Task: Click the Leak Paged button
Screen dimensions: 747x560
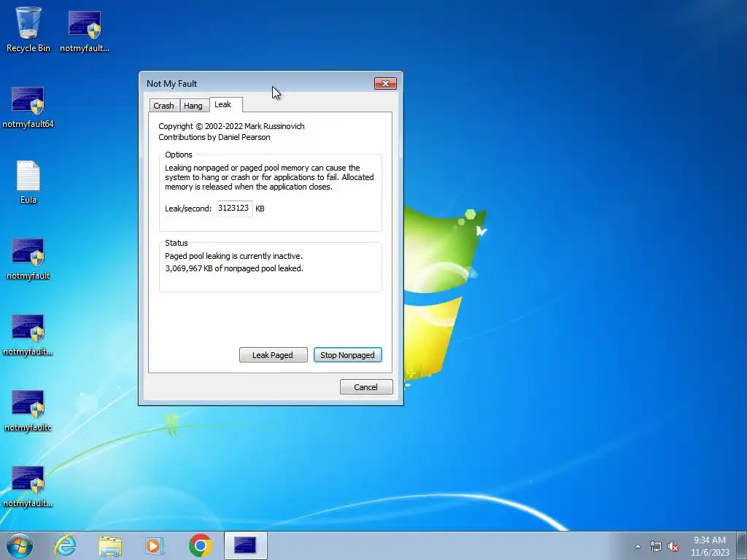Action: (x=273, y=355)
